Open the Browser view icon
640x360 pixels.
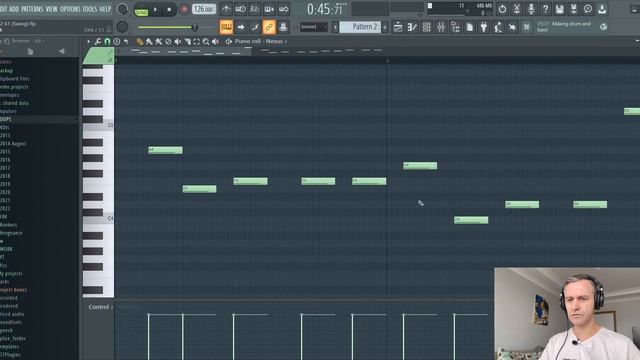455,27
